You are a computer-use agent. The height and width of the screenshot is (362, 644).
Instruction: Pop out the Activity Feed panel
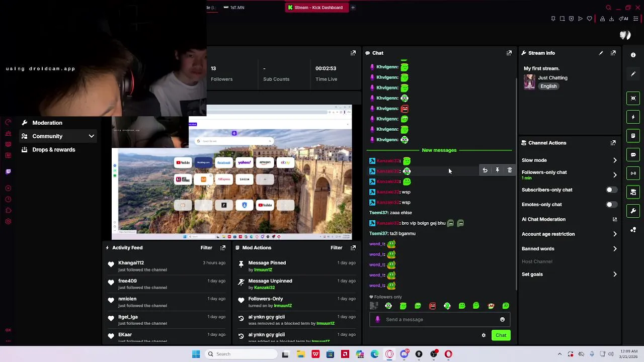223,248
